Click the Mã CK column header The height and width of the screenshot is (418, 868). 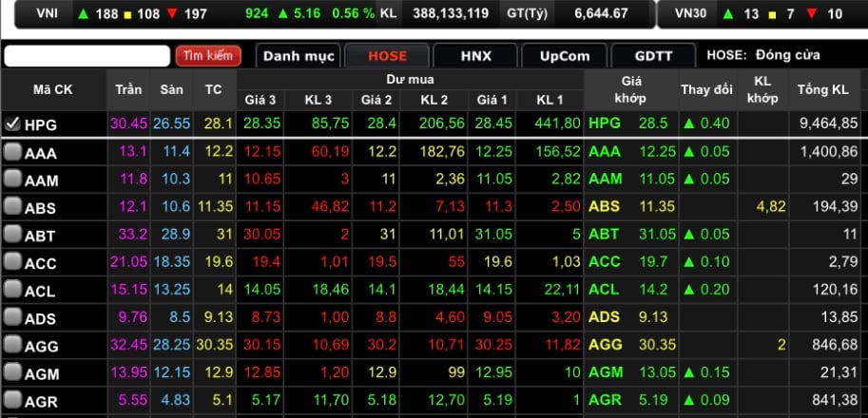(x=53, y=89)
